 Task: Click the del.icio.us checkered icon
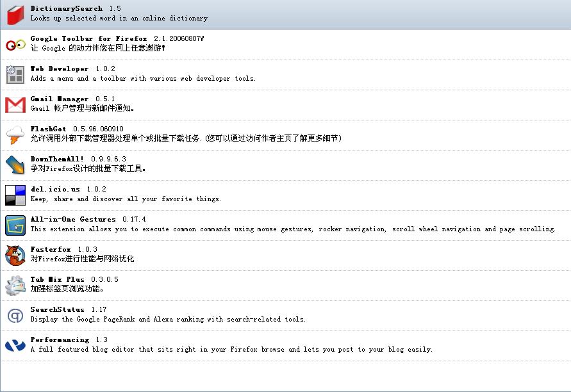[15, 195]
